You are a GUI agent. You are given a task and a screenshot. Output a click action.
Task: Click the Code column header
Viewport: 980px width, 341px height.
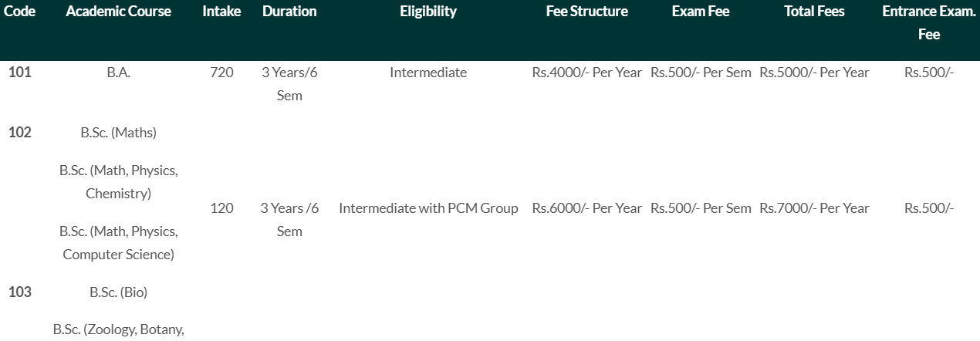pos(19,12)
